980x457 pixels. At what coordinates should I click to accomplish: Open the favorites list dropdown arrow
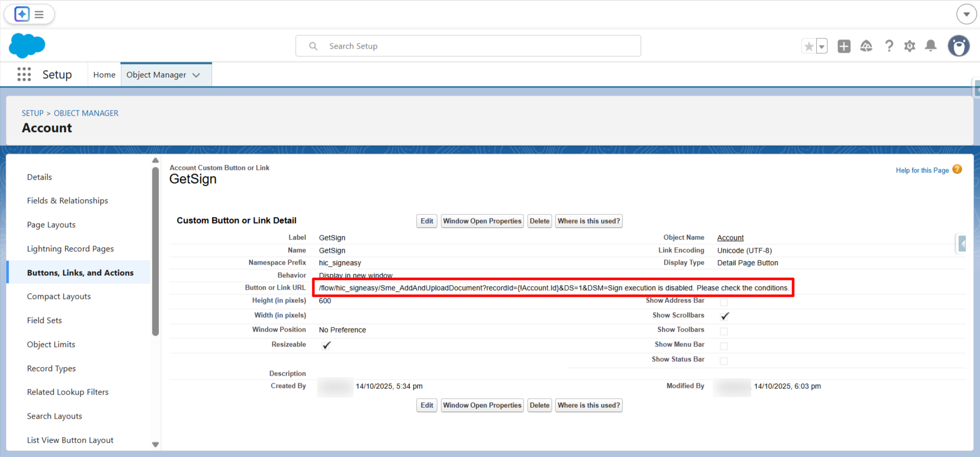coord(821,46)
